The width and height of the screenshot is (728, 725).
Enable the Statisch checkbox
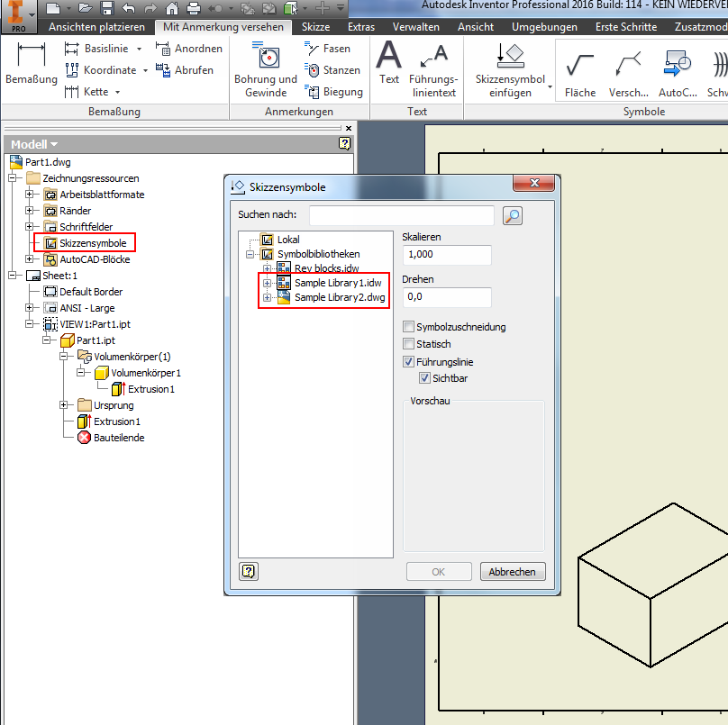click(408, 344)
